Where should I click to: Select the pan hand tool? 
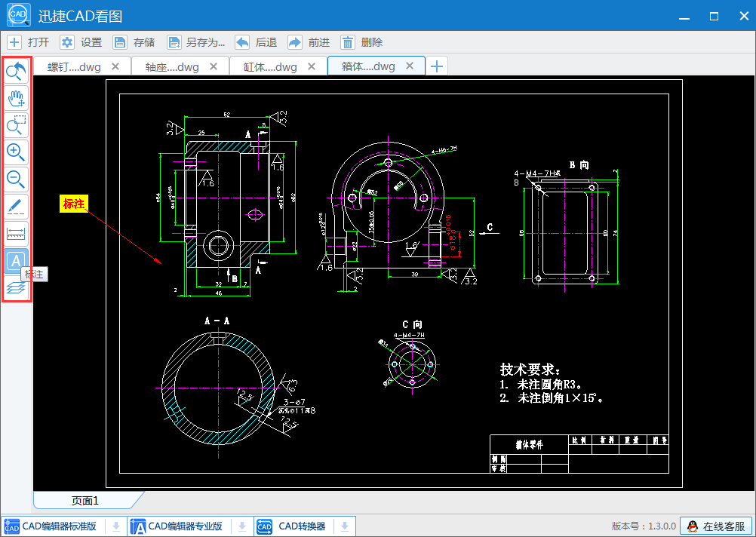[16, 98]
